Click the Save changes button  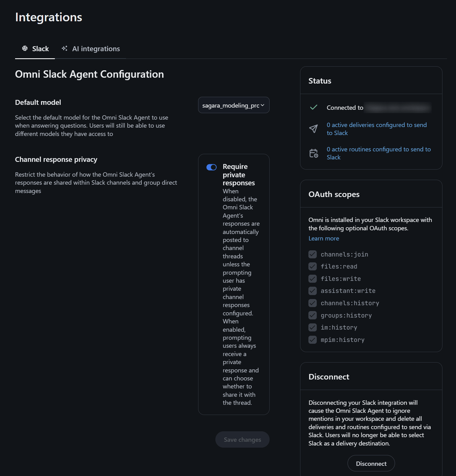(x=242, y=440)
